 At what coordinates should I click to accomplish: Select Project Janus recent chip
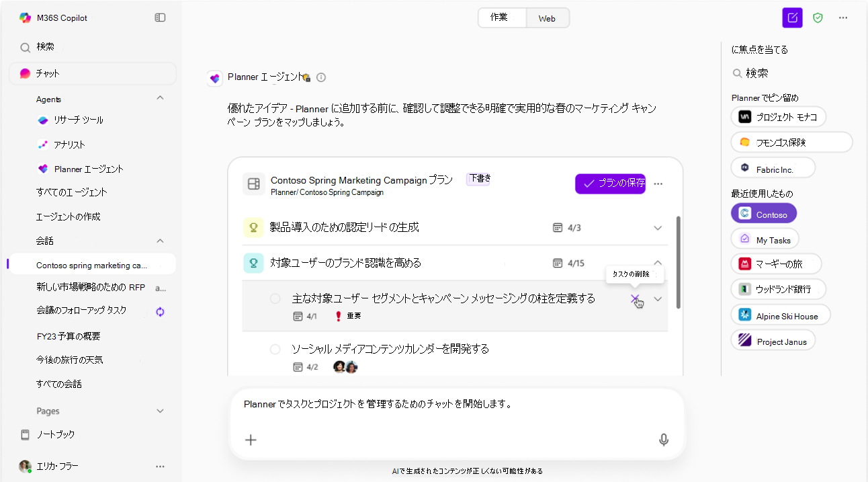pyautogui.click(x=773, y=340)
